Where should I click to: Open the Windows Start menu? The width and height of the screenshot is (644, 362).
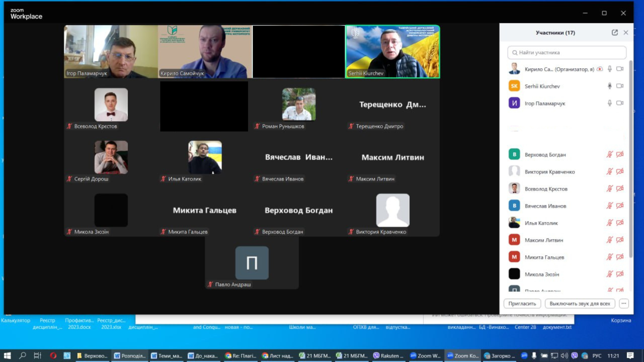[7, 356]
